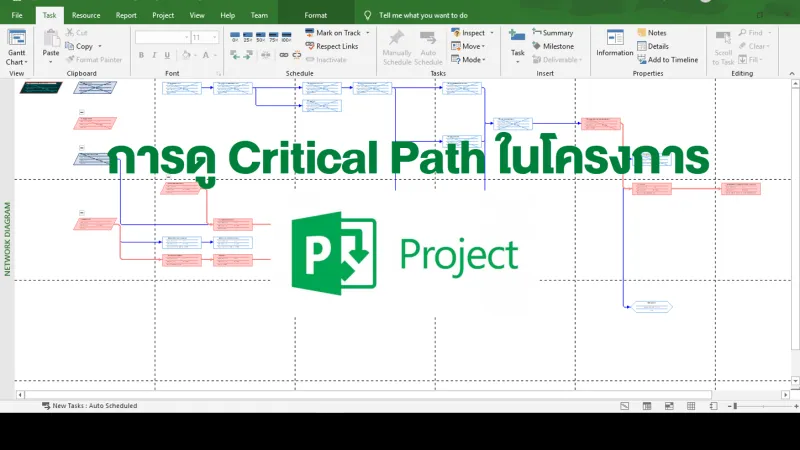This screenshot has width=800, height=450.
Task: Apply Bold formatting
Action: tap(141, 55)
